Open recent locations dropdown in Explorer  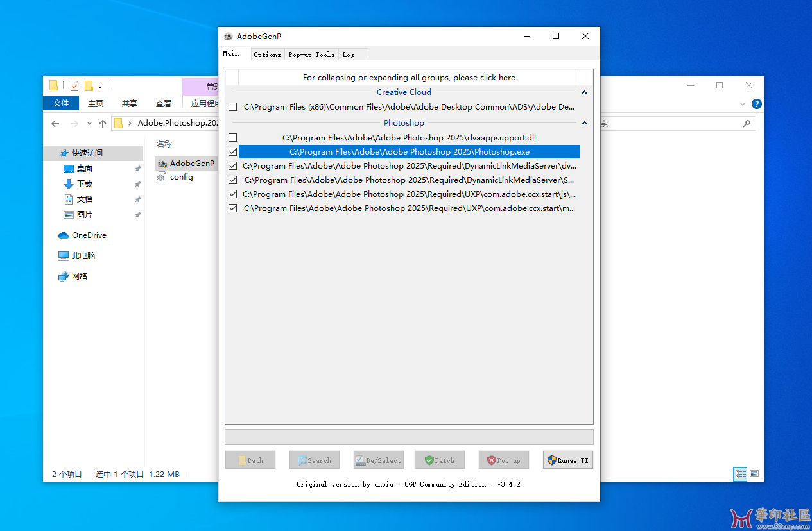coord(89,124)
